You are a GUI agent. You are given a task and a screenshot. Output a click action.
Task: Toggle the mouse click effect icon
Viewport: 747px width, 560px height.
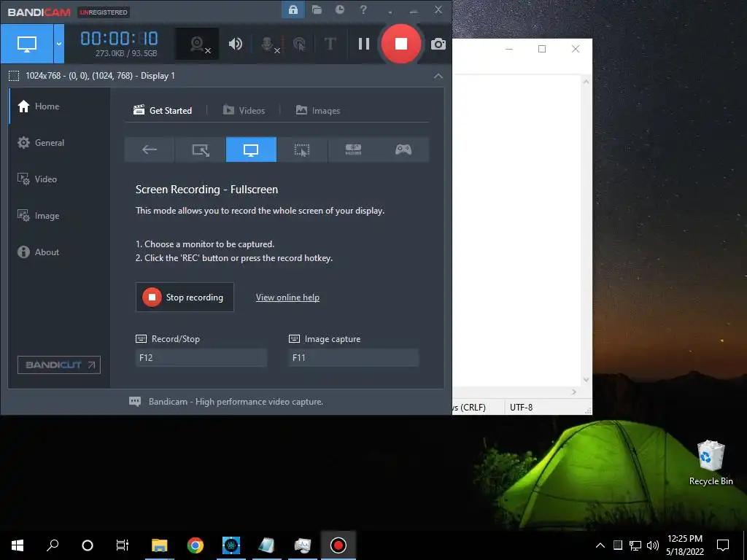tap(299, 44)
